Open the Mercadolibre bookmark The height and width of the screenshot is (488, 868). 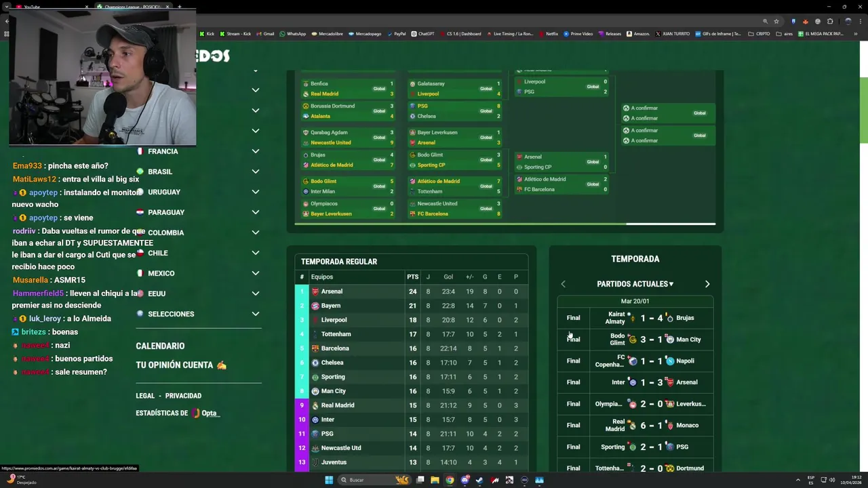[328, 33]
